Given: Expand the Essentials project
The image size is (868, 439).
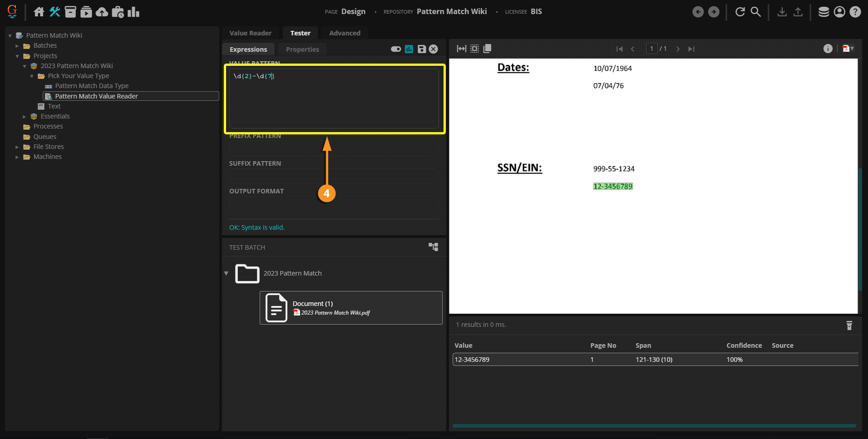Looking at the screenshot, I should (25, 117).
